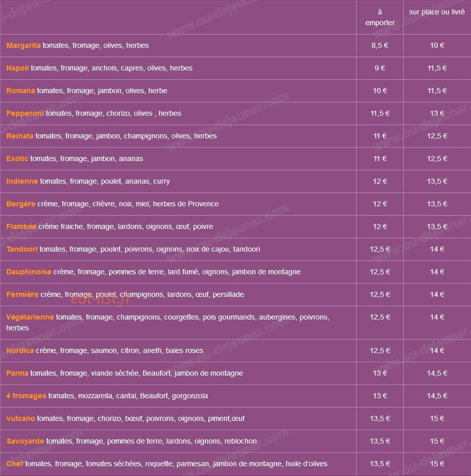Click the Végétarienne pizza name
The width and height of the screenshot is (471, 476).
[30, 317]
